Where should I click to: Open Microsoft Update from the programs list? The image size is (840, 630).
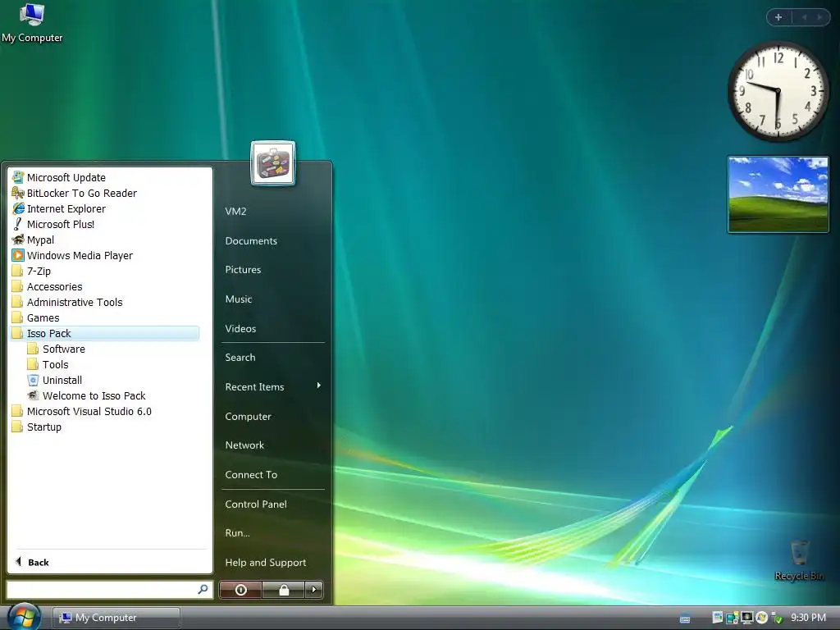point(58,177)
